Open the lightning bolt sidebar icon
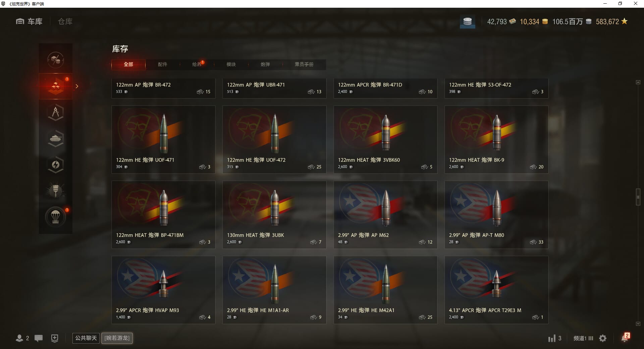 56,165
